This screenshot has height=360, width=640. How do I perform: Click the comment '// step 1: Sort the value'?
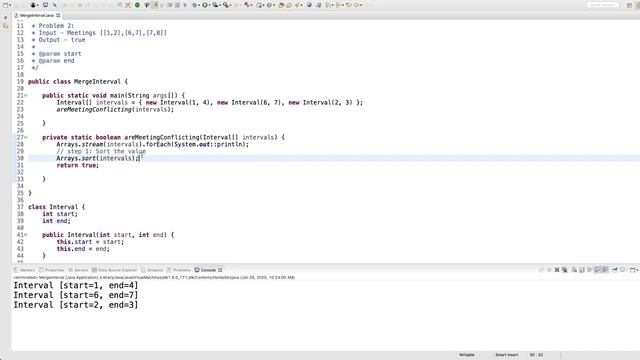tap(101, 151)
